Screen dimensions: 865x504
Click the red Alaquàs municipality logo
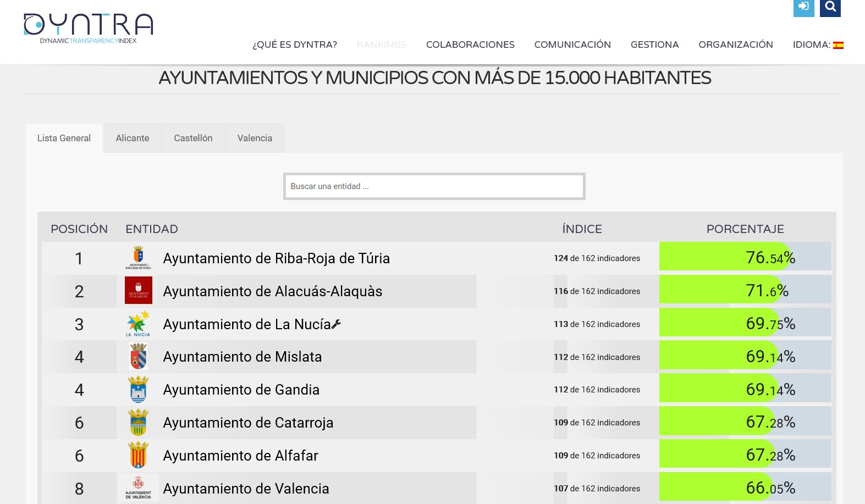[138, 291]
